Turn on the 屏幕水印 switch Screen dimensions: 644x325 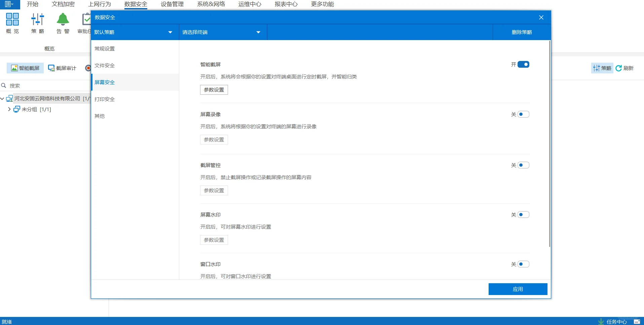[523, 214]
